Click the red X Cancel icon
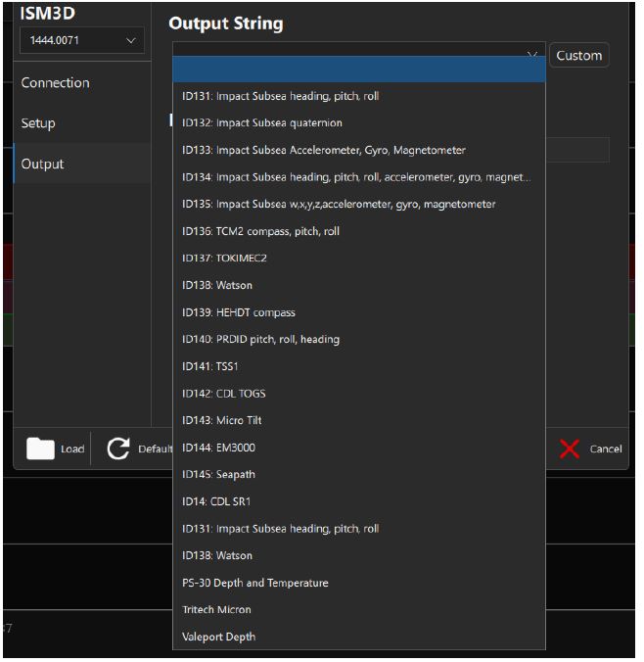The width and height of the screenshot is (644, 662). [x=570, y=449]
